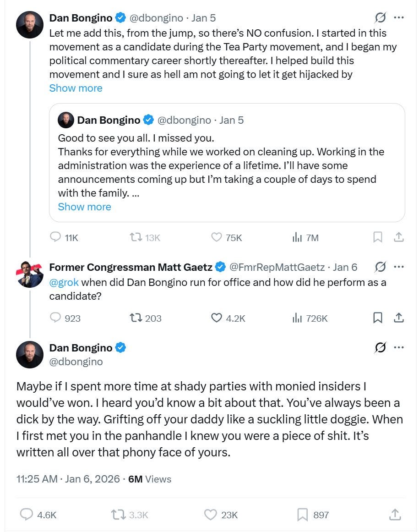Click Matt Gaetz's profile avatar

click(30, 274)
